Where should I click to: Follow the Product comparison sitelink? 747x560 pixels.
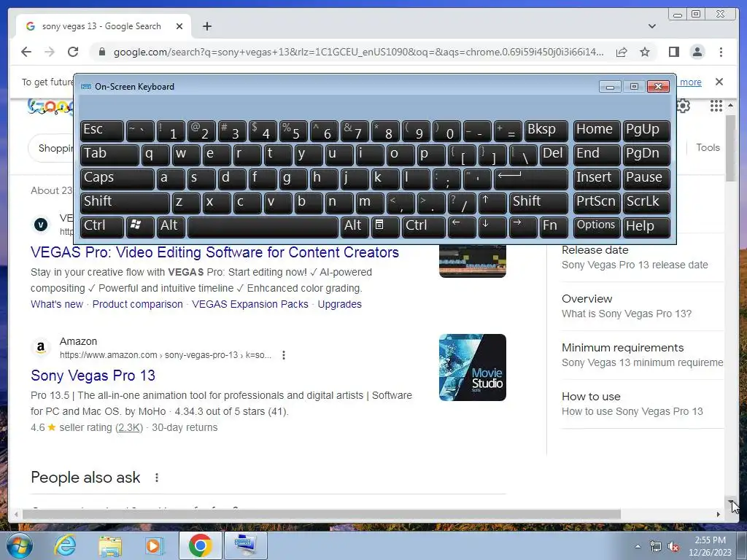137,304
